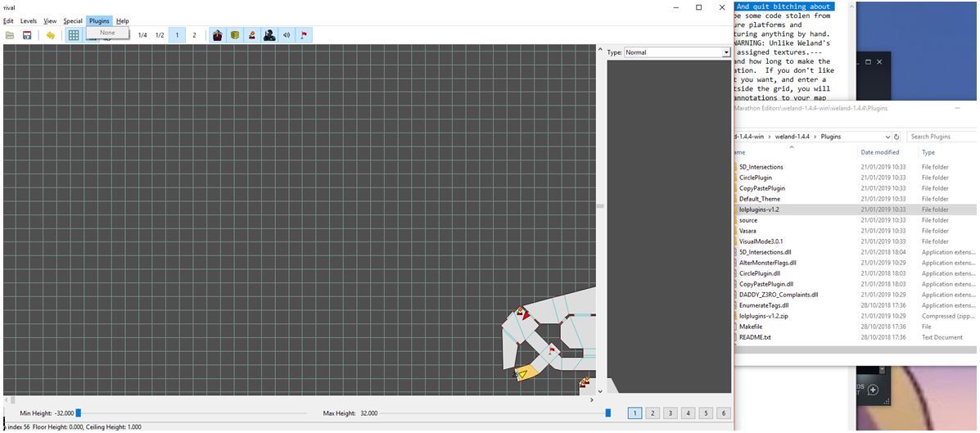Click the undo arrow icon
Image resolution: width=980 pixels, height=433 pixels.
pos(50,35)
